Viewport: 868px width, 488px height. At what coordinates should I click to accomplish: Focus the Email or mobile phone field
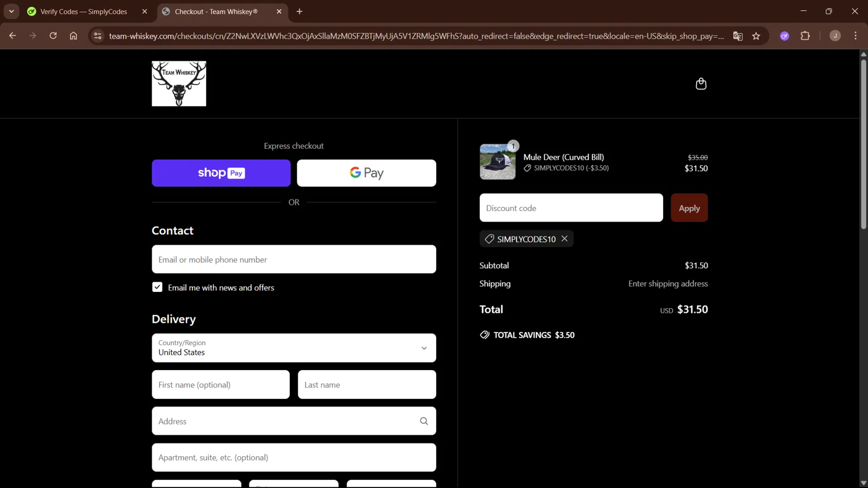point(294,260)
